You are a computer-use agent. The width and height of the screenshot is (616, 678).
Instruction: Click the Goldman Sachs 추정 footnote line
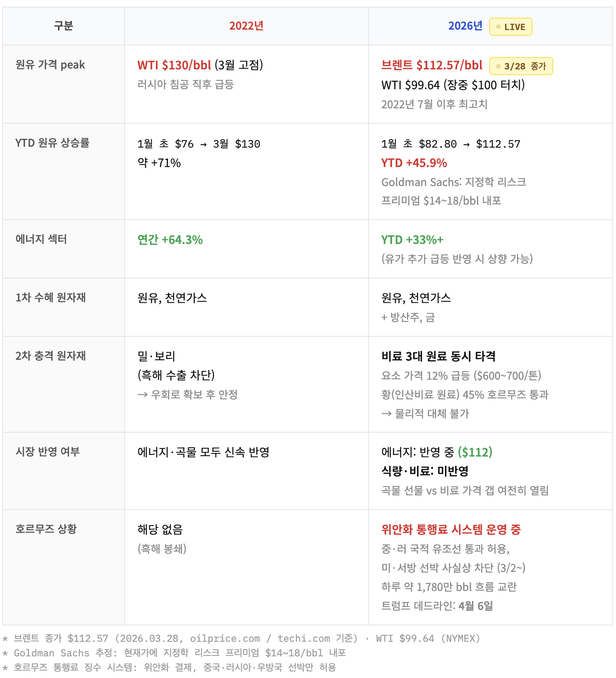click(x=177, y=653)
